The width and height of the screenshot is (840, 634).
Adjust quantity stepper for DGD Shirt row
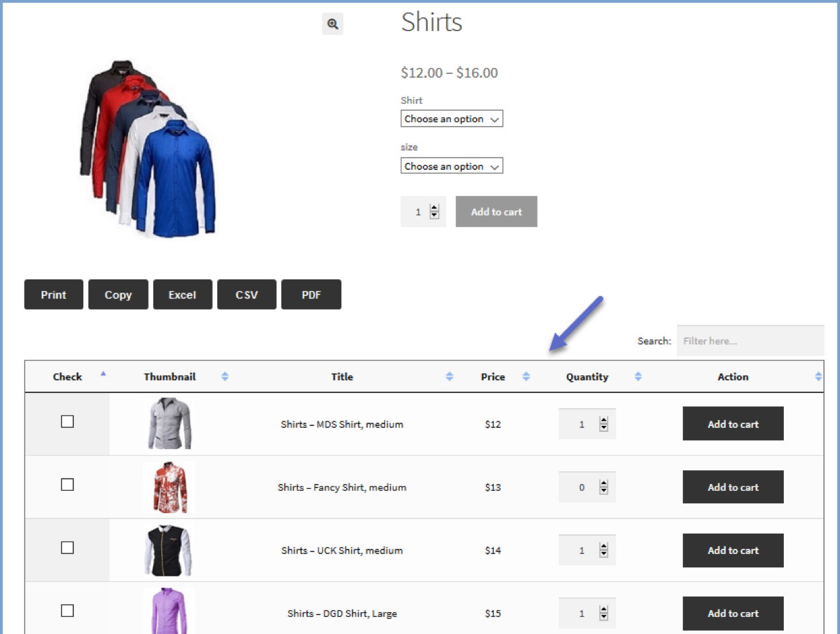[x=604, y=614]
